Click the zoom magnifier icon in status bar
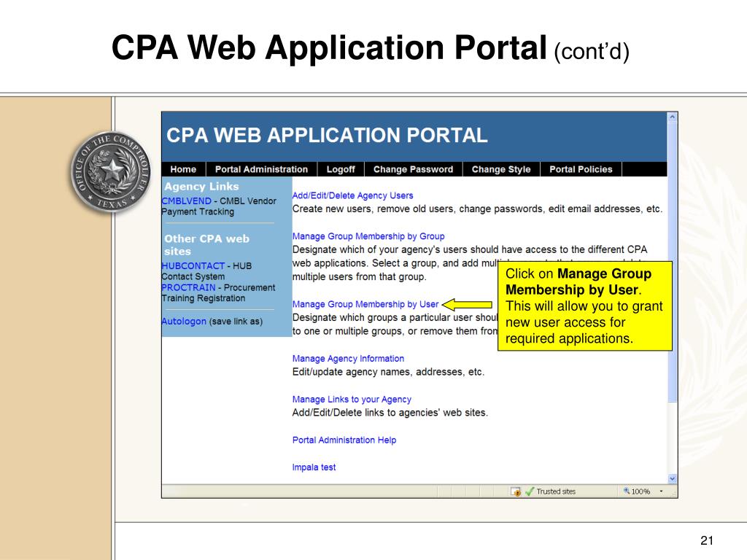 (x=627, y=491)
